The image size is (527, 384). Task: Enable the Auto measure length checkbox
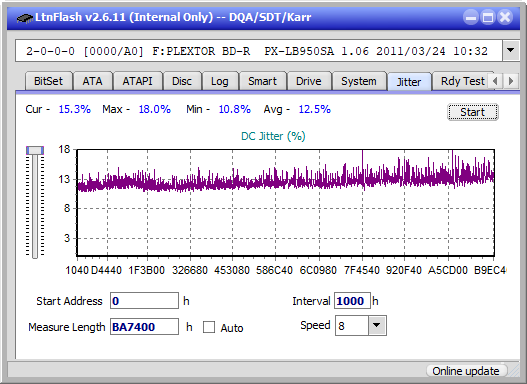click(x=209, y=327)
